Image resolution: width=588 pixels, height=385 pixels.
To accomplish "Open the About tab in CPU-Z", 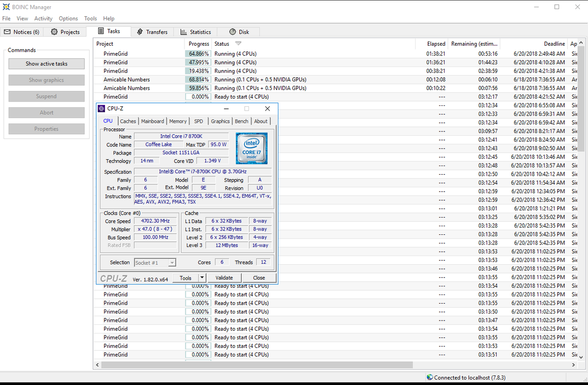I will 261,121.
